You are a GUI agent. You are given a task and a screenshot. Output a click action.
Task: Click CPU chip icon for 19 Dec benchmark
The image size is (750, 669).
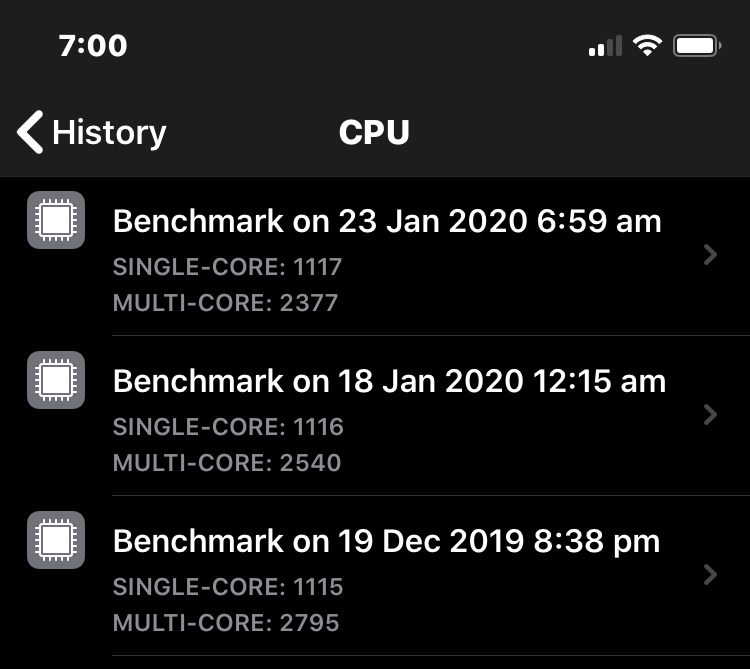(x=55, y=540)
